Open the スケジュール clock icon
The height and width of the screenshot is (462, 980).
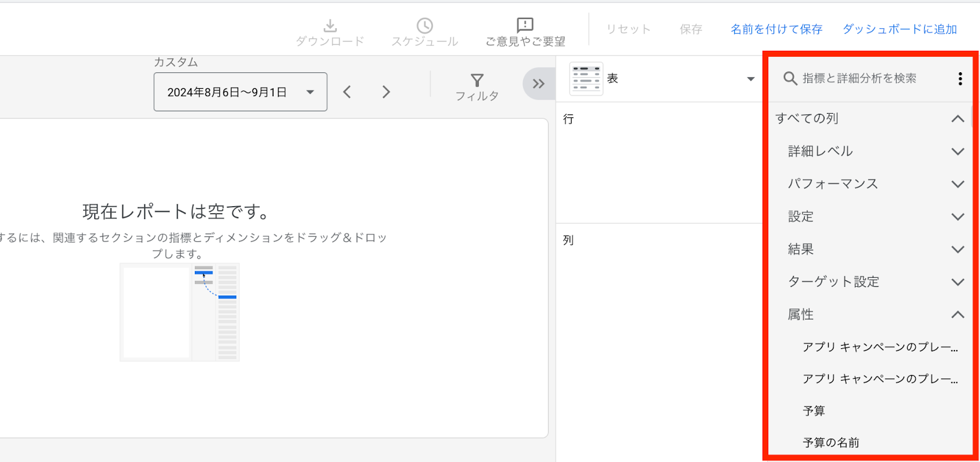click(x=424, y=26)
